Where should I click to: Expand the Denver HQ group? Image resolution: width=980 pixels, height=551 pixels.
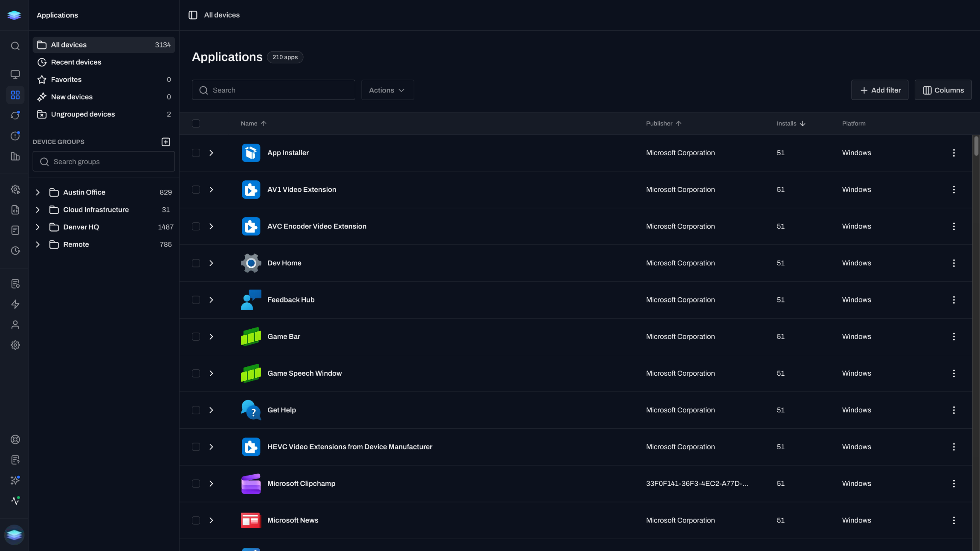(38, 227)
